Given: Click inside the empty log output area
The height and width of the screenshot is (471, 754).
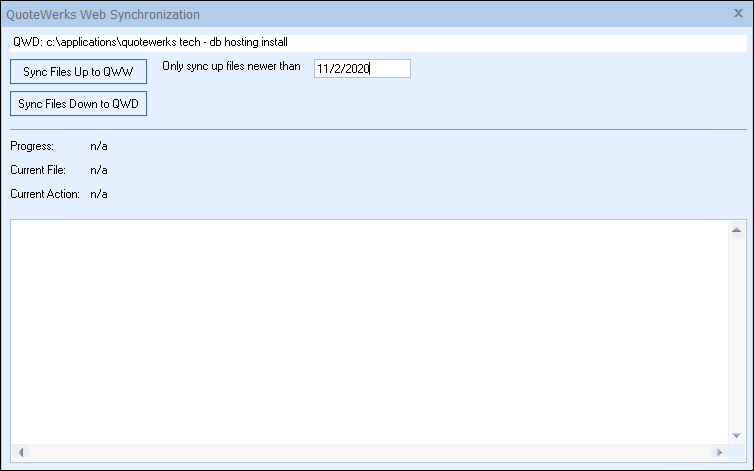Looking at the screenshot, I should click(x=370, y=330).
